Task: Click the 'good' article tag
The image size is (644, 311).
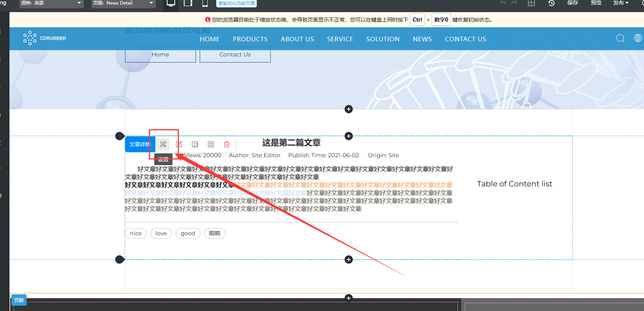Action: point(188,233)
